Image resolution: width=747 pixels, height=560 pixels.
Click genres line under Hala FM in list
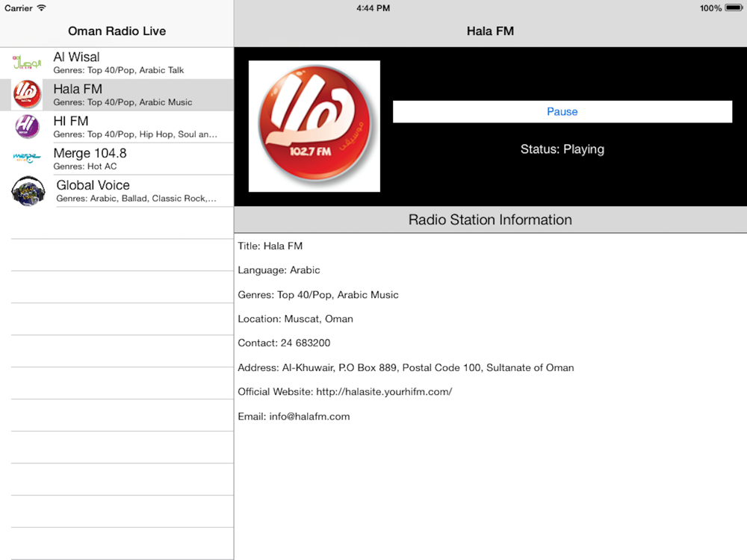(x=123, y=102)
